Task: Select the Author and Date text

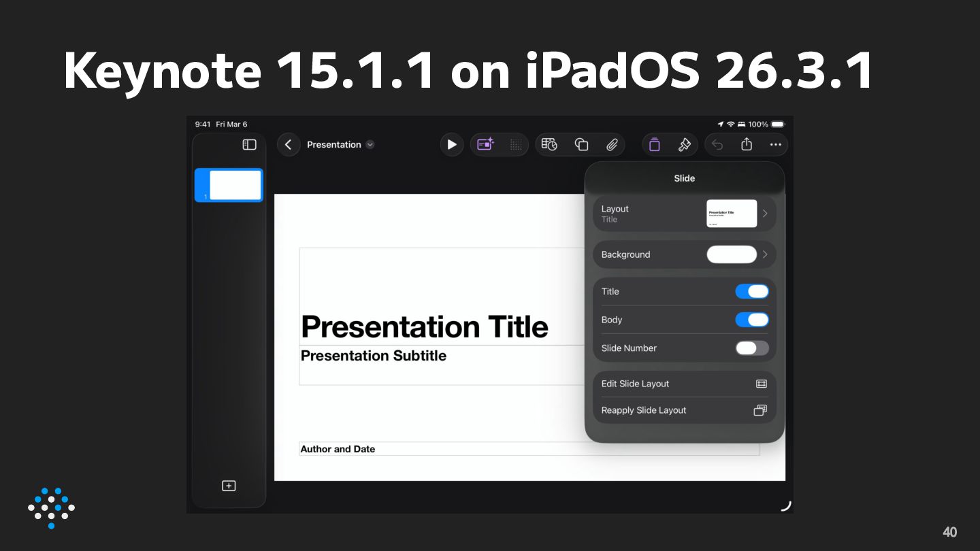Action: (338, 449)
